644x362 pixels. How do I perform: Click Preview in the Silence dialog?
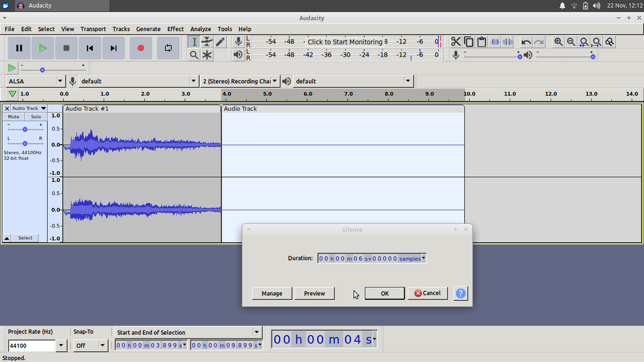pyautogui.click(x=314, y=293)
